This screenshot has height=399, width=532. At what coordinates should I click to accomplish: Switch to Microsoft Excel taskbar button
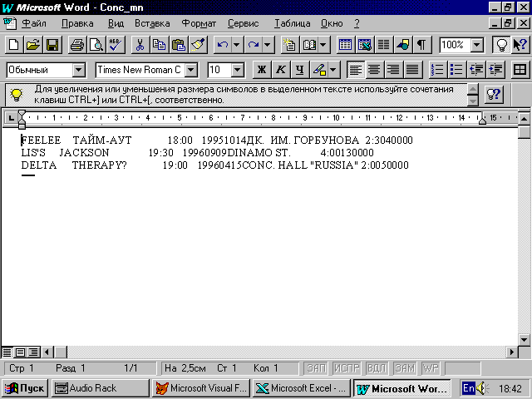(301, 388)
